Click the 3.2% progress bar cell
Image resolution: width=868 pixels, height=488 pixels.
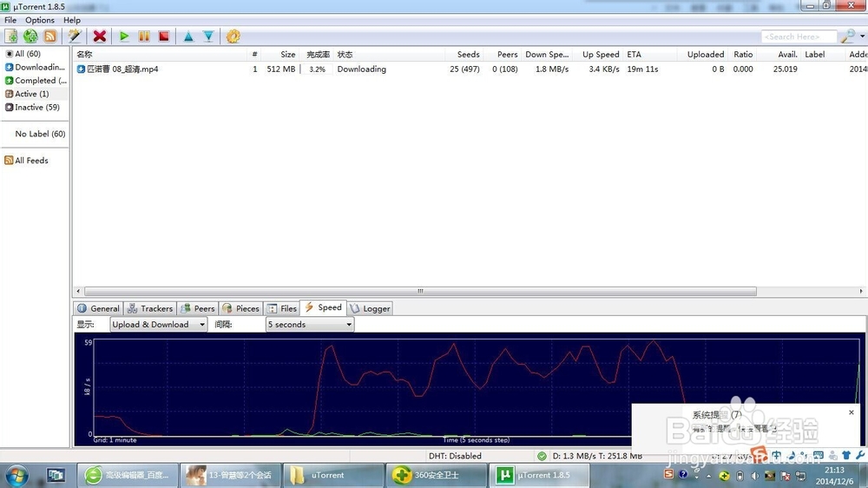coord(317,69)
